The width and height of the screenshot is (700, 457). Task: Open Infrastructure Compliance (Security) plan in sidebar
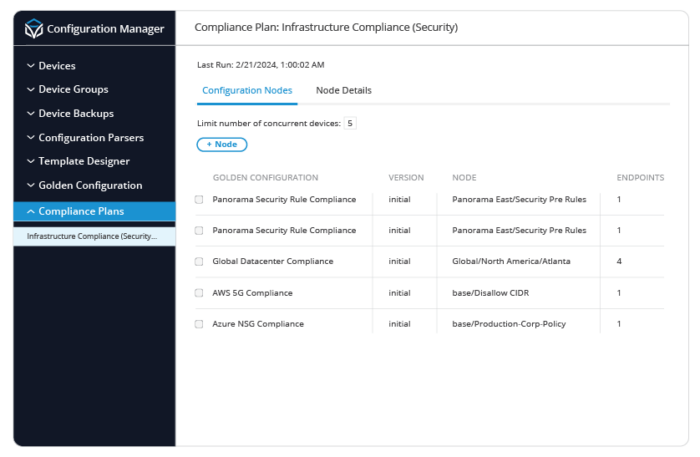pos(92,237)
